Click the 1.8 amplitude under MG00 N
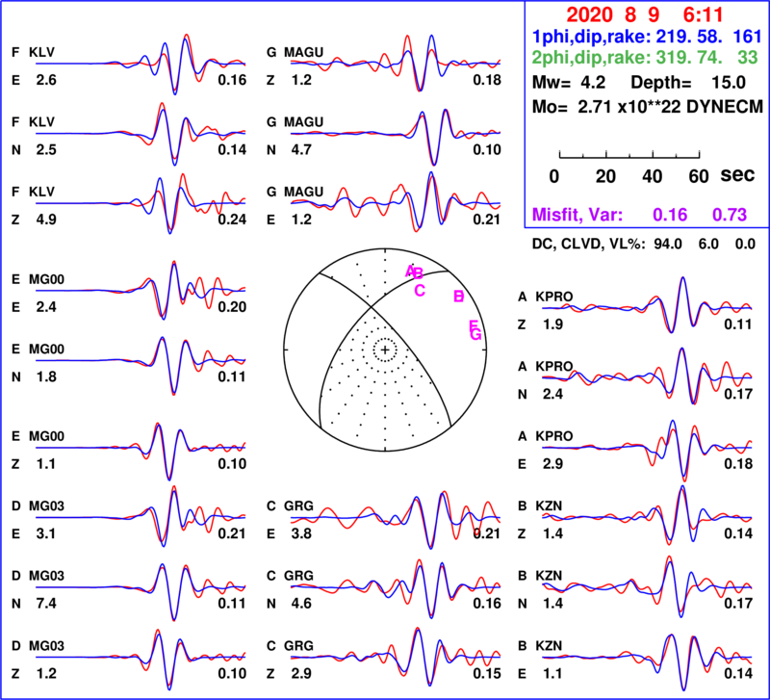The width and height of the screenshot is (770, 700). click(x=45, y=376)
